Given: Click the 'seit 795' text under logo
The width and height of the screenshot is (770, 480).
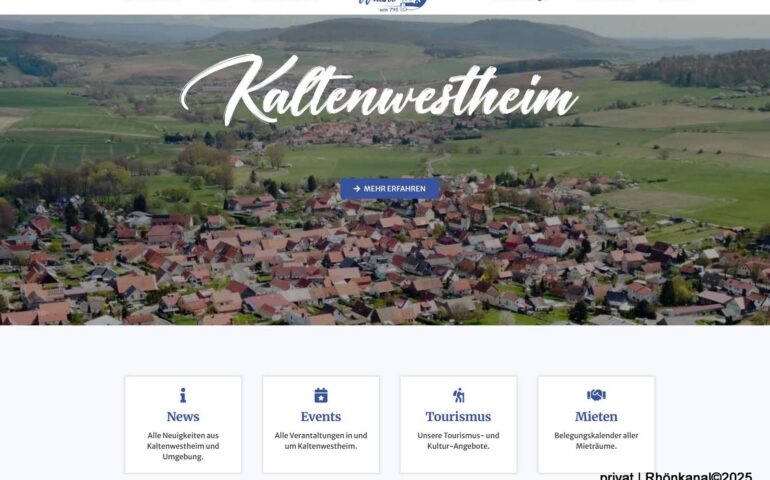Looking at the screenshot, I should point(389,9).
